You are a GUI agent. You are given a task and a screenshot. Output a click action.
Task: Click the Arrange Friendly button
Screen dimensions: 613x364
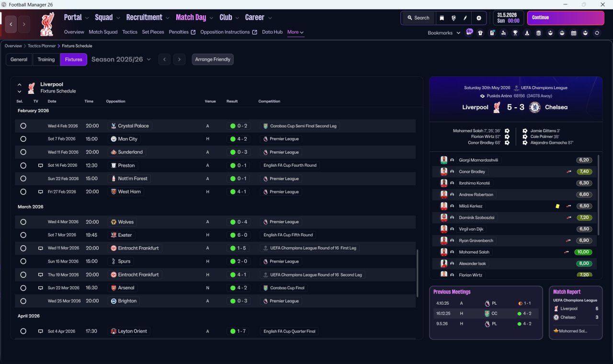click(213, 59)
